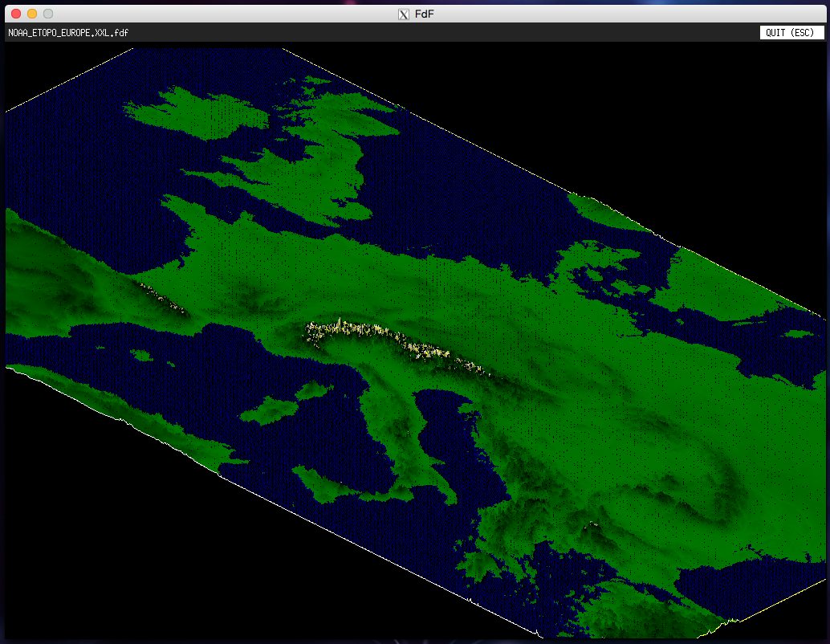830x644 pixels.
Task: Click the FdF window title text
Action: click(x=424, y=14)
